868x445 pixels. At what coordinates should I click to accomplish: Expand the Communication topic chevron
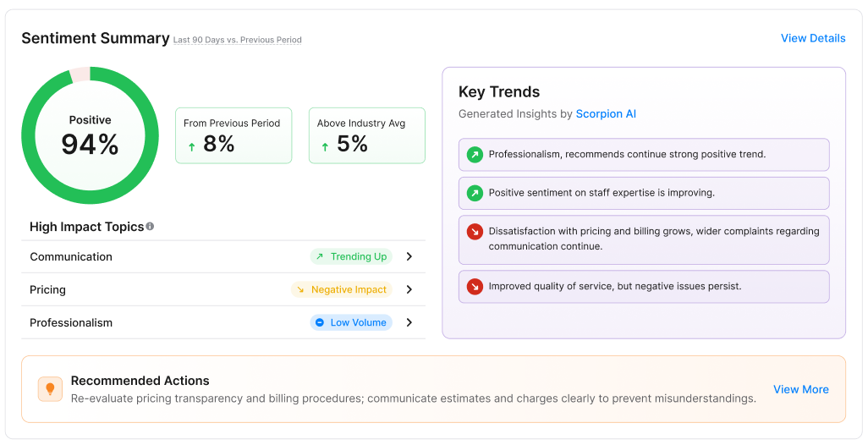409,256
